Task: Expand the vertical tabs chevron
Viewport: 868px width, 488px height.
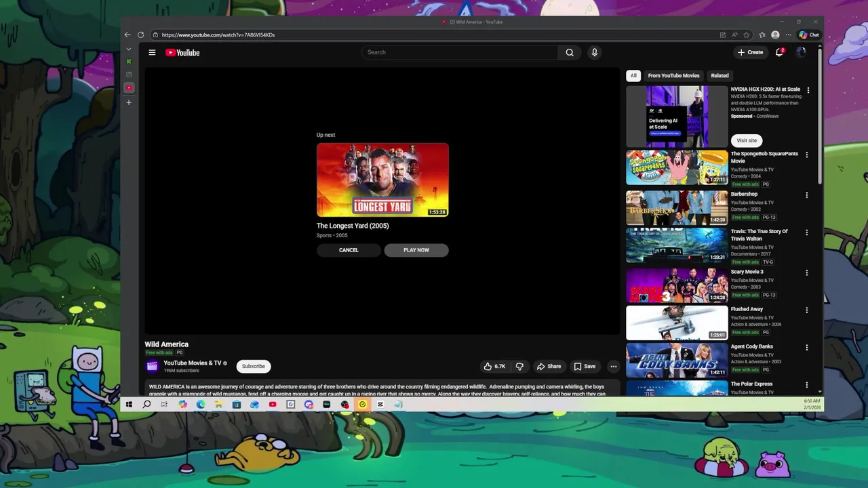Action: (x=129, y=49)
